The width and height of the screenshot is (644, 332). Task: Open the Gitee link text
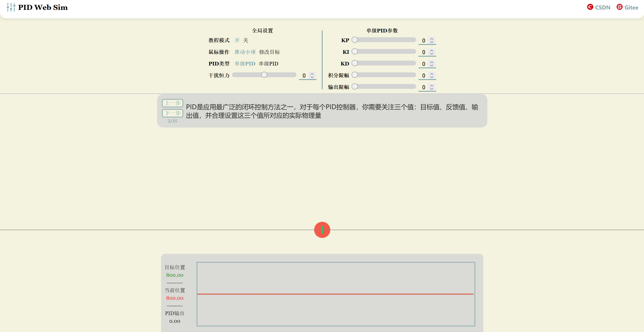631,7
